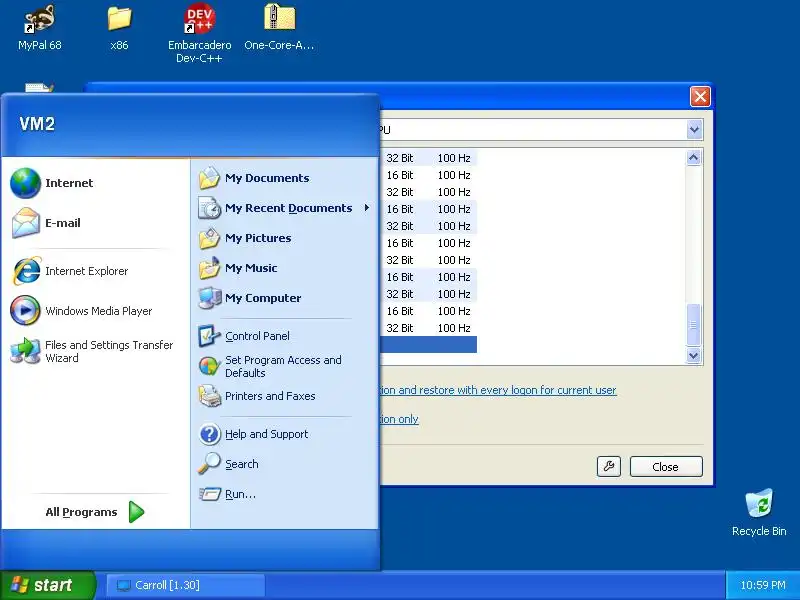Click scrollbar down arrow in resolution list
Image resolution: width=800 pixels, height=600 pixels.
pos(693,355)
